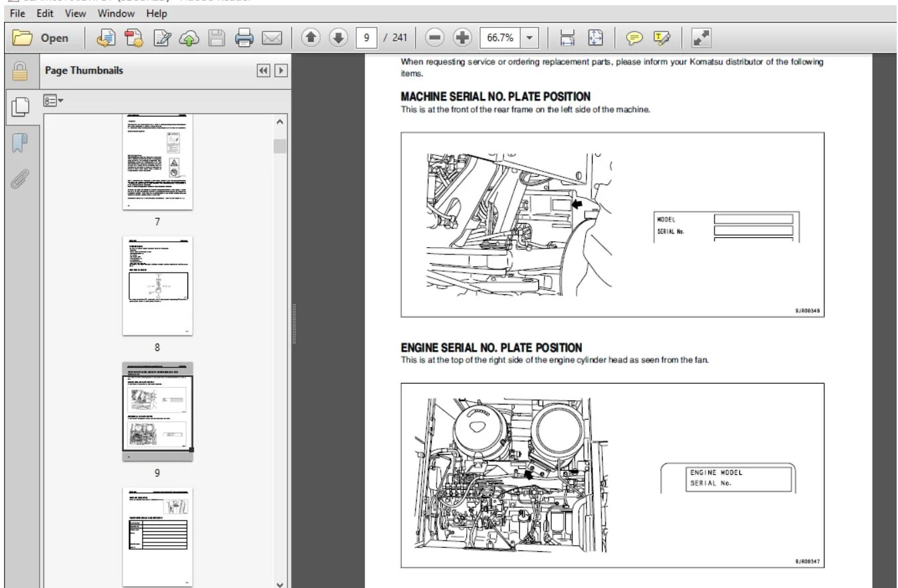
Task: Select page 8 thumbnail
Action: pos(157,285)
